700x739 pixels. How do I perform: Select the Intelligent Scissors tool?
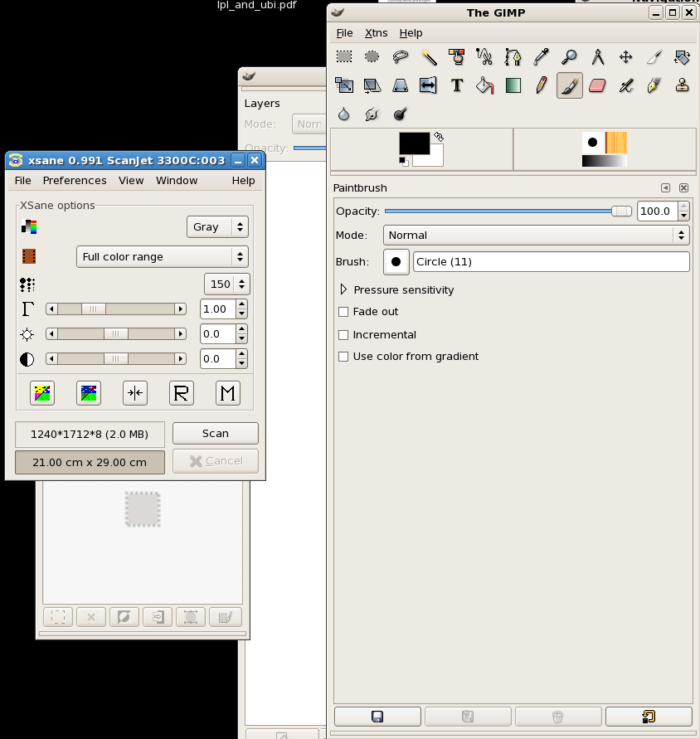tap(484, 57)
